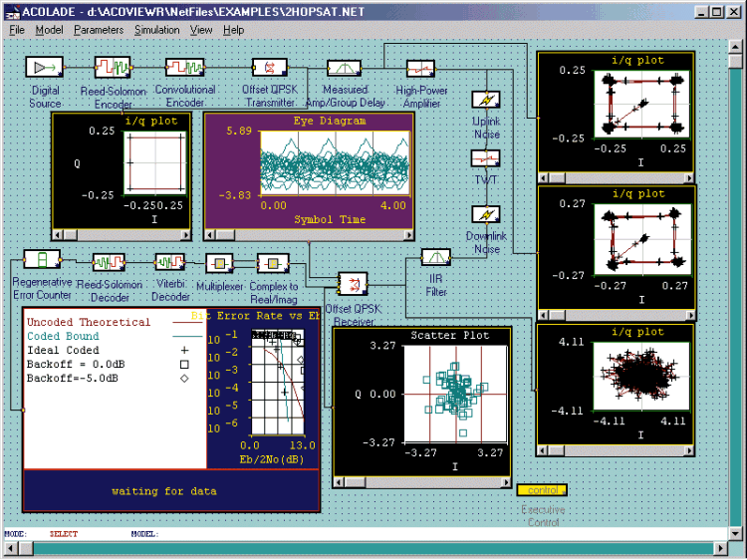The image size is (747, 560).
Task: Click the Reed-Solomon Encoder block
Action: 113,67
